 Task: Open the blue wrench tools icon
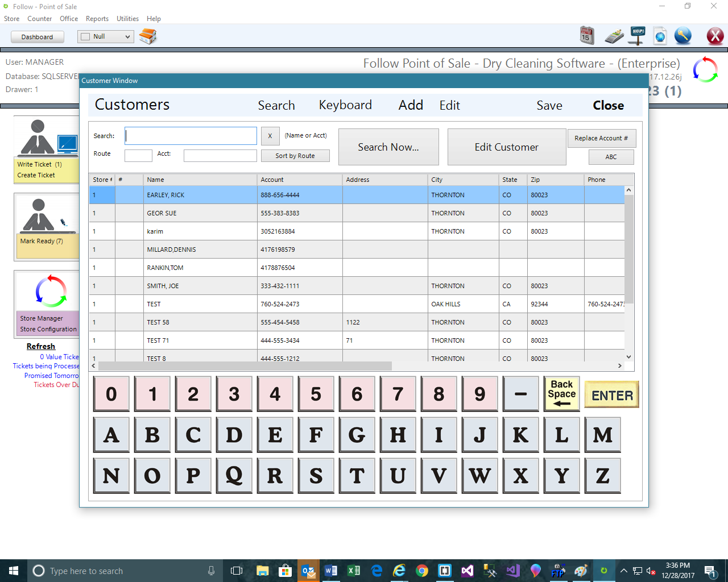(x=682, y=36)
